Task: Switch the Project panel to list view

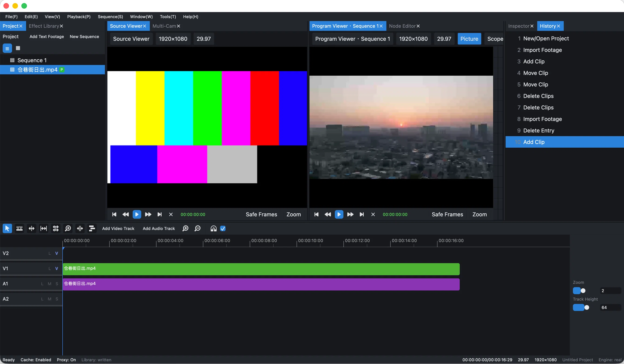Action: tap(7, 48)
